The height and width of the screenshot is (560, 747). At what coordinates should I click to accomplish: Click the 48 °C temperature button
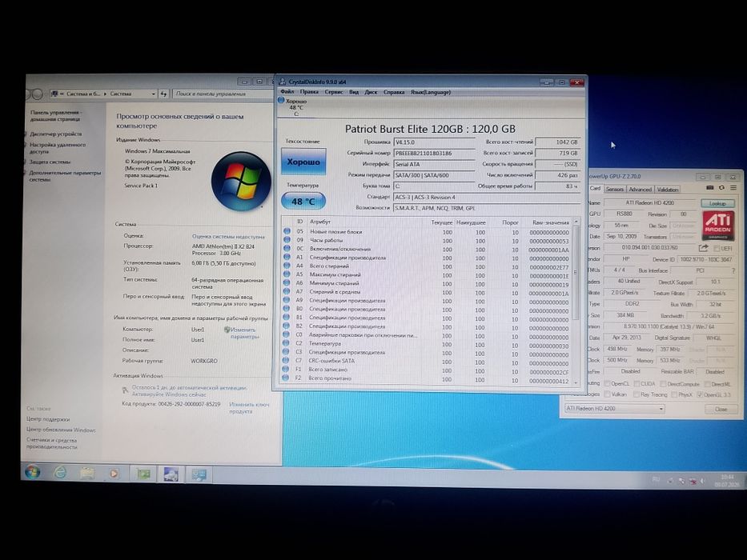303,202
